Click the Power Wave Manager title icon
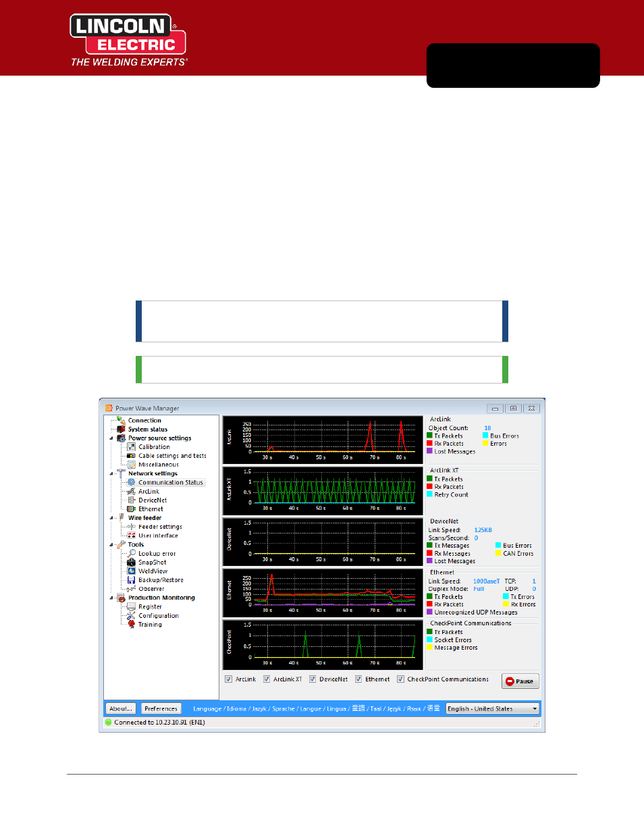Viewport: 644px width, 834px height. click(109, 408)
